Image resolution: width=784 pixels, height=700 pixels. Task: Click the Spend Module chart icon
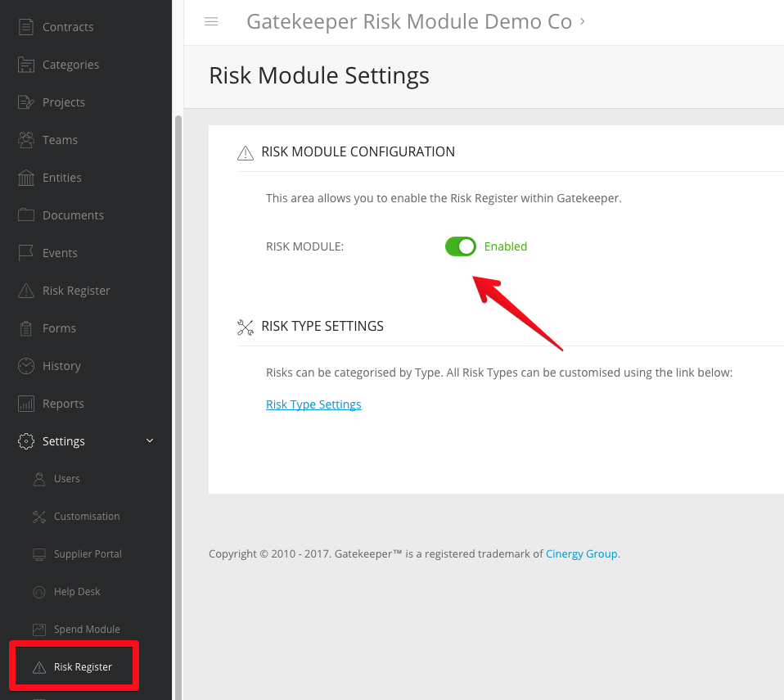39,630
